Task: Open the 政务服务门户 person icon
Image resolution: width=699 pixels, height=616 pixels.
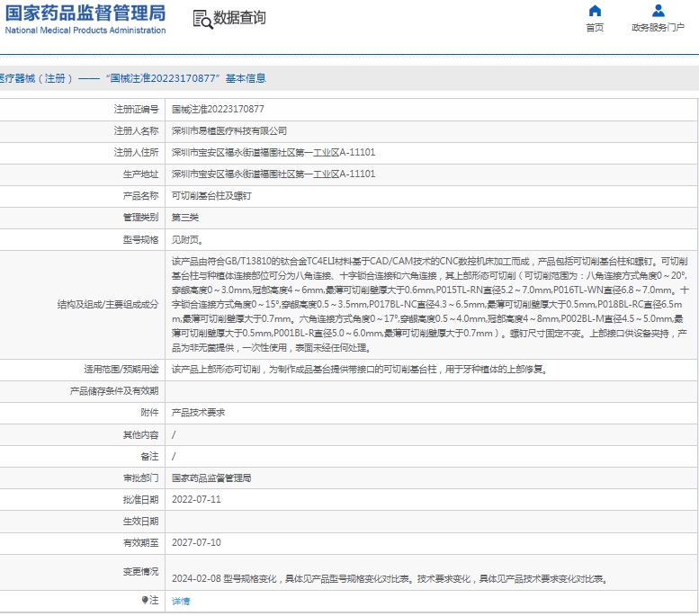Action: pyautogui.click(x=658, y=10)
